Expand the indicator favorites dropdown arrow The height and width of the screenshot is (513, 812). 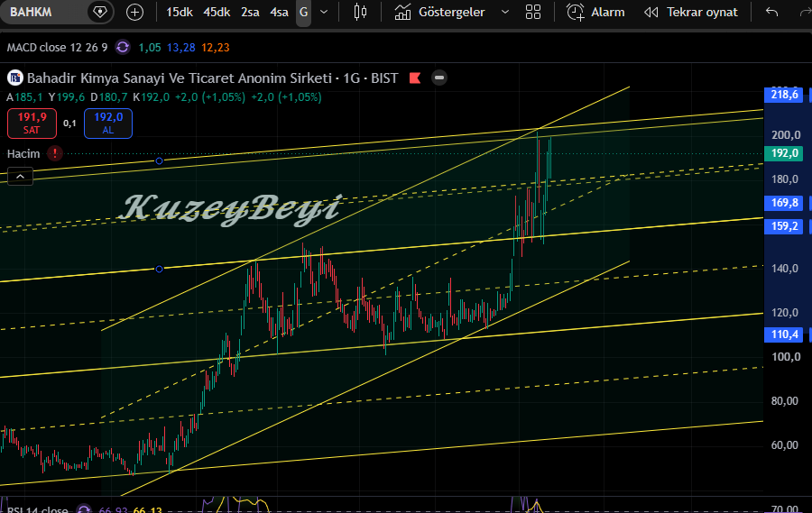[x=505, y=12]
